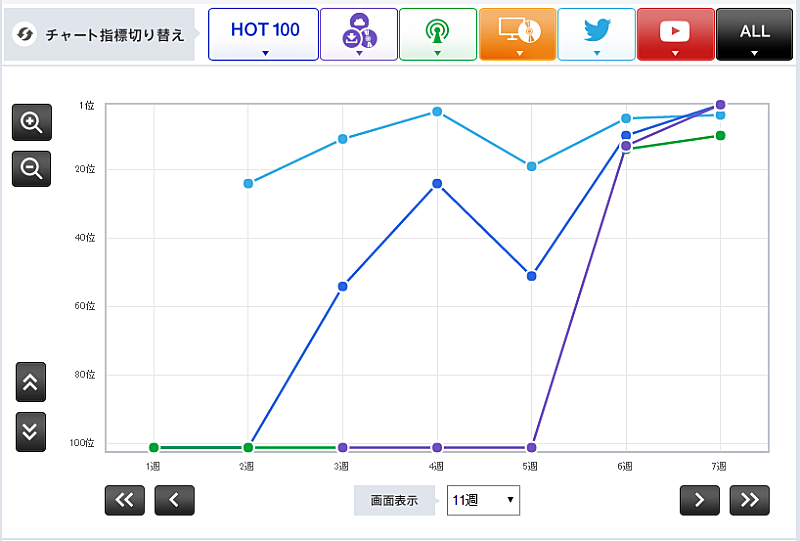Toggle the green radio antenna indicator

coord(437,32)
